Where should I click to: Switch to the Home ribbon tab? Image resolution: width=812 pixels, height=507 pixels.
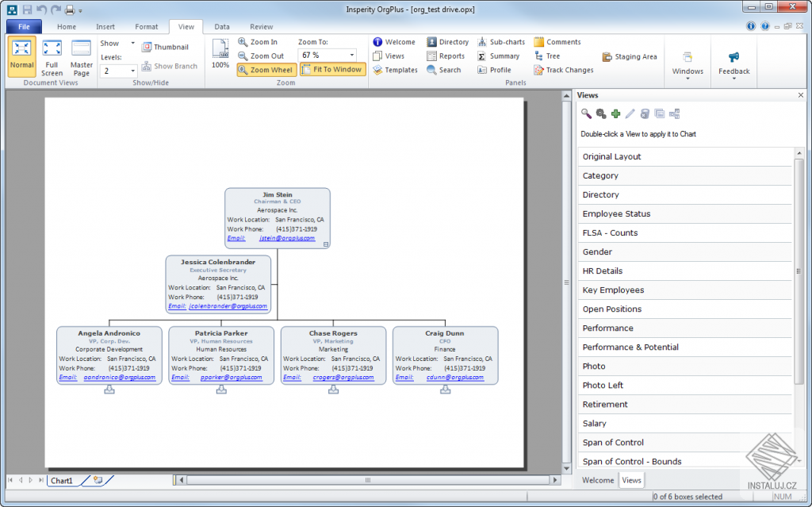67,27
